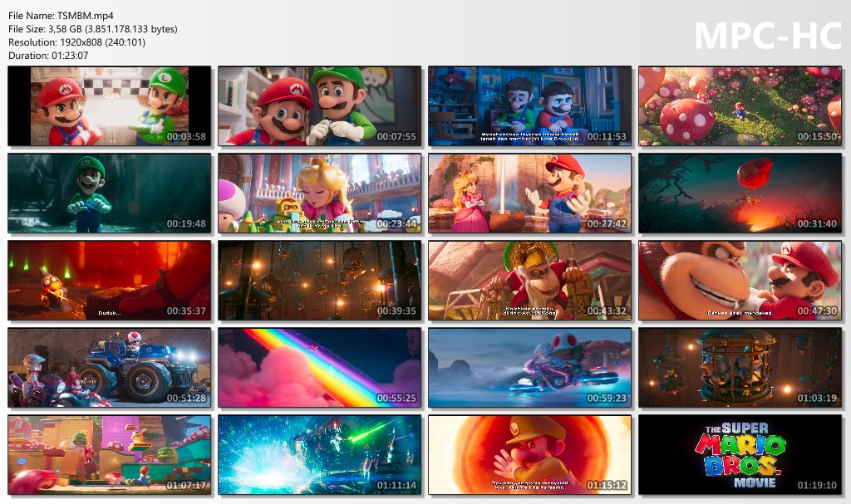851x504 pixels.
Task: Select the Luigi dark forest frame 00:19:48
Action: tap(109, 193)
